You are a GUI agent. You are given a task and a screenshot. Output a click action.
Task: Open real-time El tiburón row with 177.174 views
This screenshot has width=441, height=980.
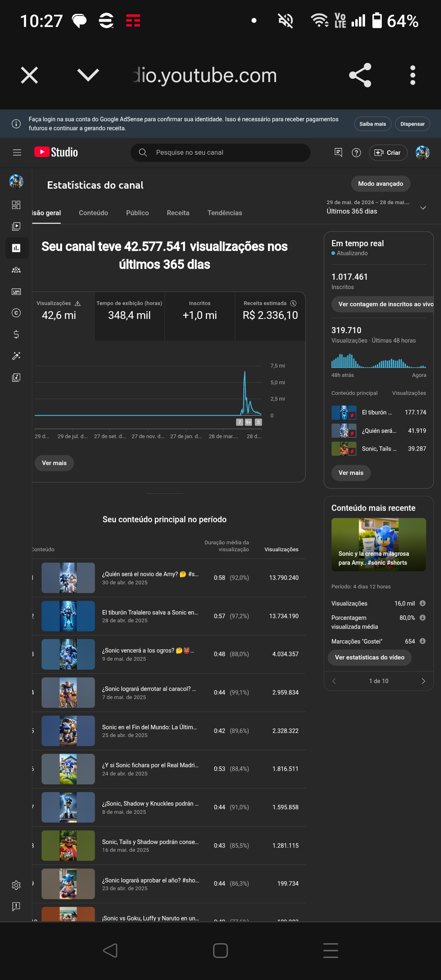[379, 412]
